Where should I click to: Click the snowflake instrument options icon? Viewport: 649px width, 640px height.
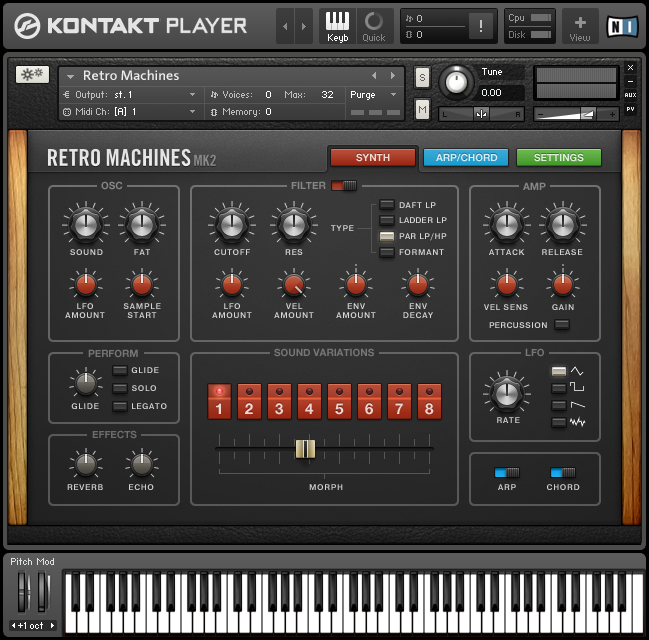tap(32, 75)
